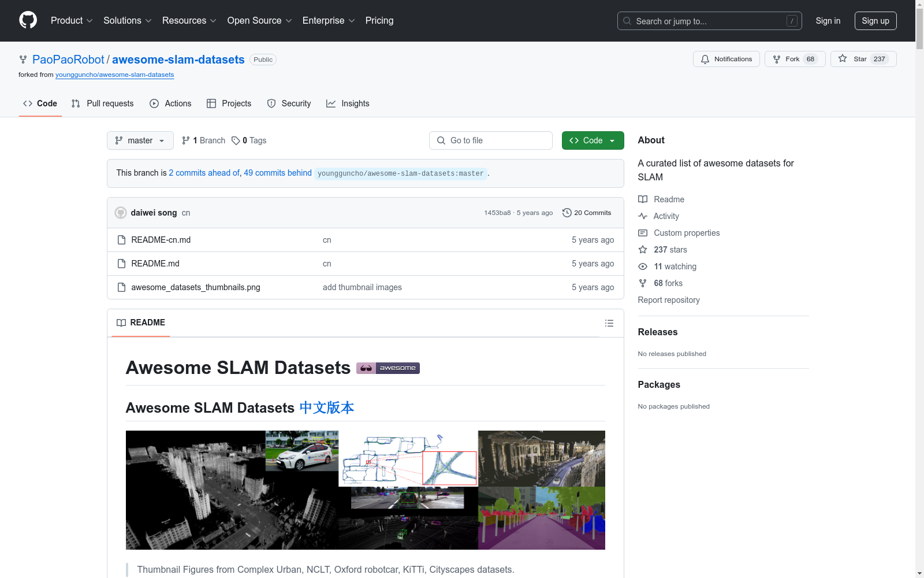Viewport: 924px width, 578px height.
Task: Open the green Code dropdown
Action: click(x=593, y=140)
